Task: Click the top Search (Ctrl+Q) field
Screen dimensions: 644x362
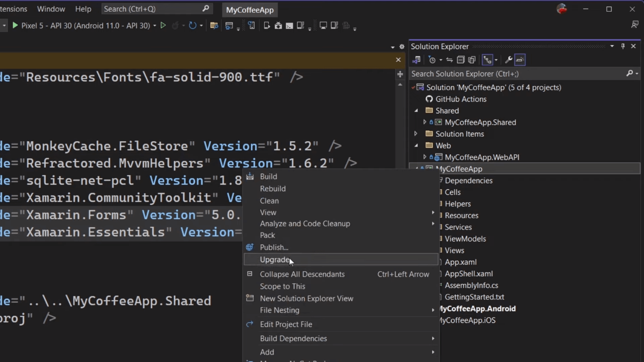Action: pos(157,9)
